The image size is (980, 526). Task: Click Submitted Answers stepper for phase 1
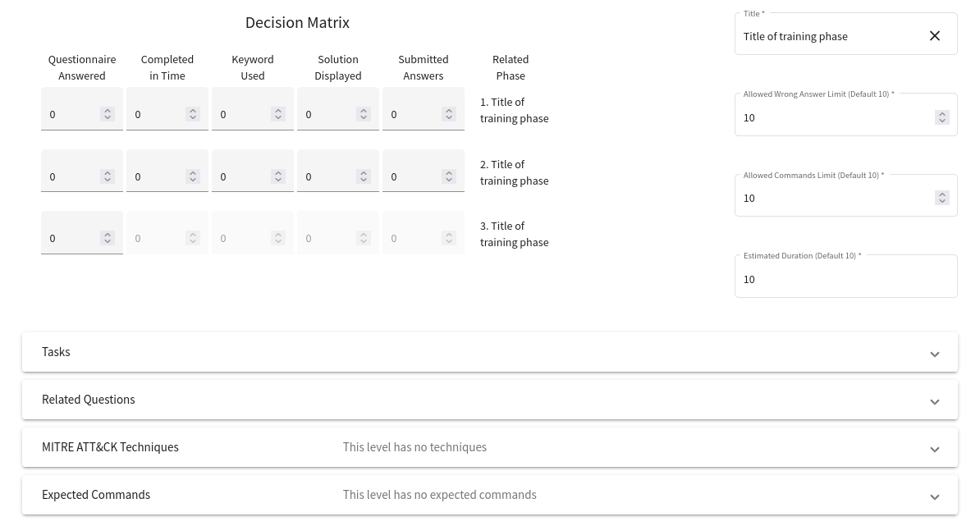[x=449, y=114]
